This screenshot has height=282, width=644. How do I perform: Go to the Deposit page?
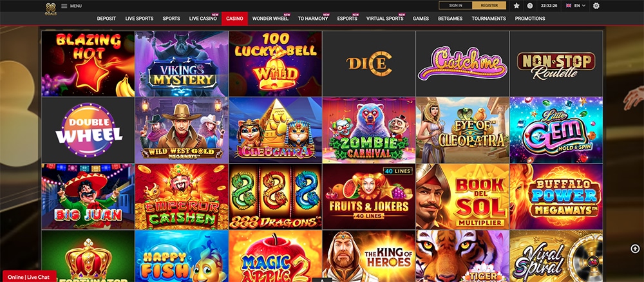(106, 19)
